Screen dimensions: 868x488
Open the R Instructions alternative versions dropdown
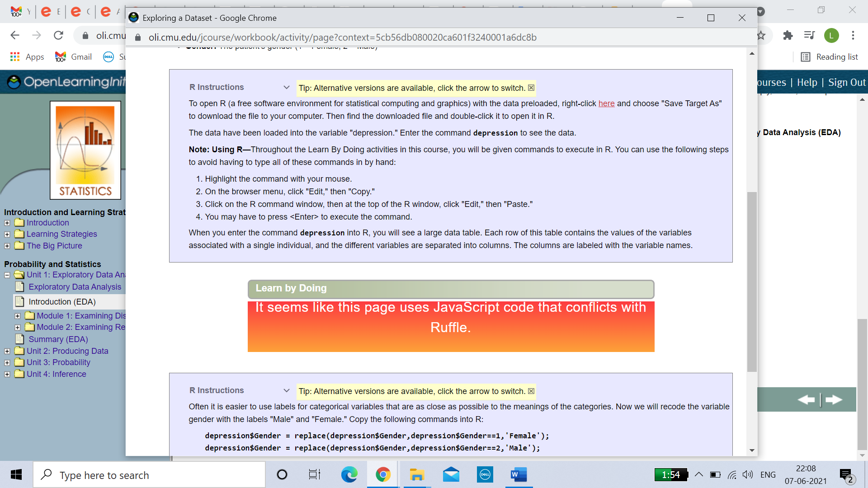287,87
